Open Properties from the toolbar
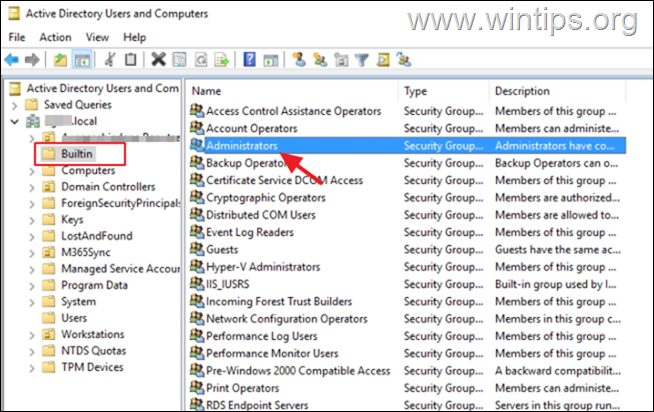The height and width of the screenshot is (412, 654). (180, 60)
